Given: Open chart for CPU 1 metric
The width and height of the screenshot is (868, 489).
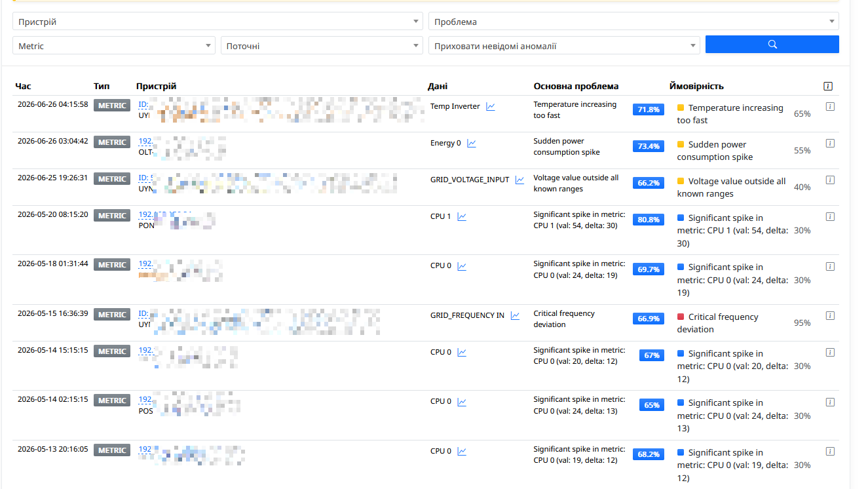Looking at the screenshot, I should click(462, 216).
